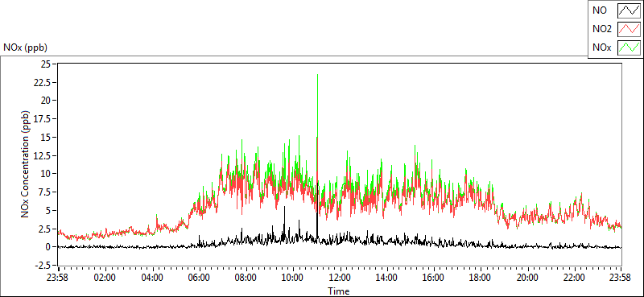Click the 22:00 time tick label
This screenshot has width=644, height=297.
(574, 277)
